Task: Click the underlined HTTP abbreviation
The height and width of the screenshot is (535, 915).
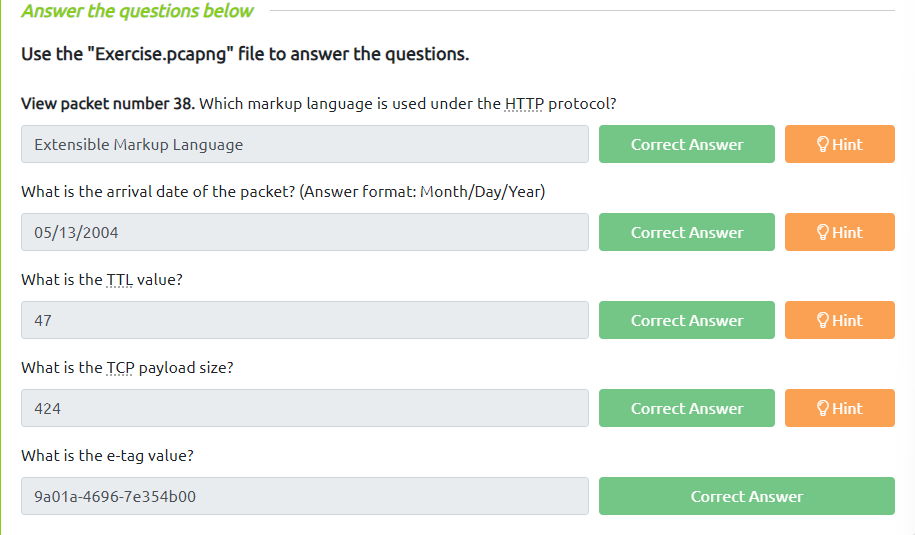Action: point(524,104)
